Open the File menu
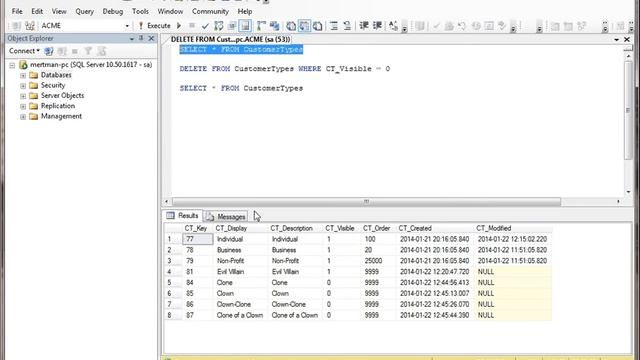The height and width of the screenshot is (360, 640). 17,11
